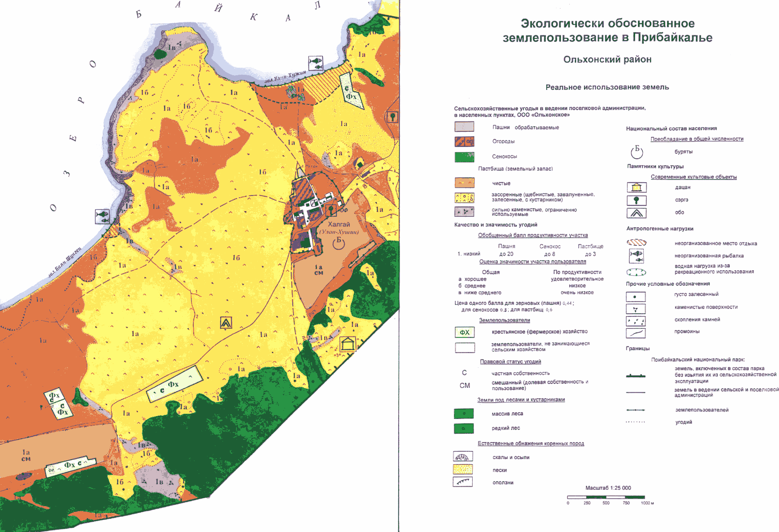Click the fish icon on the western shoreline

pos(102,216)
